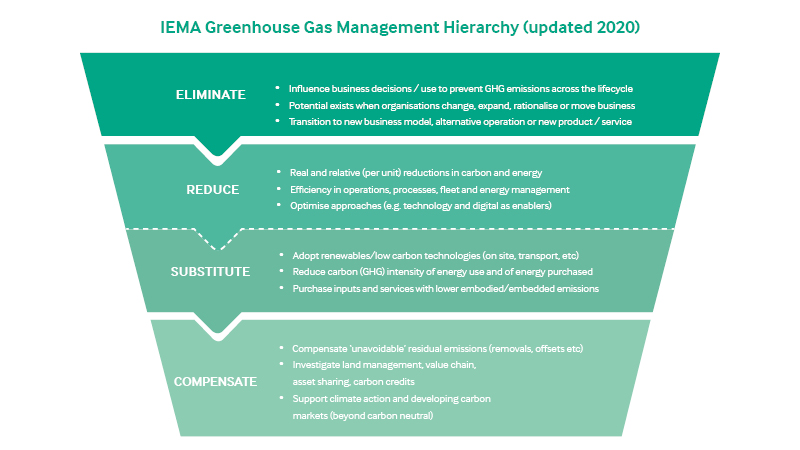Click 'Purchase inputs and services with lower embodied' line
The height and width of the screenshot is (450, 800).
[x=445, y=289]
